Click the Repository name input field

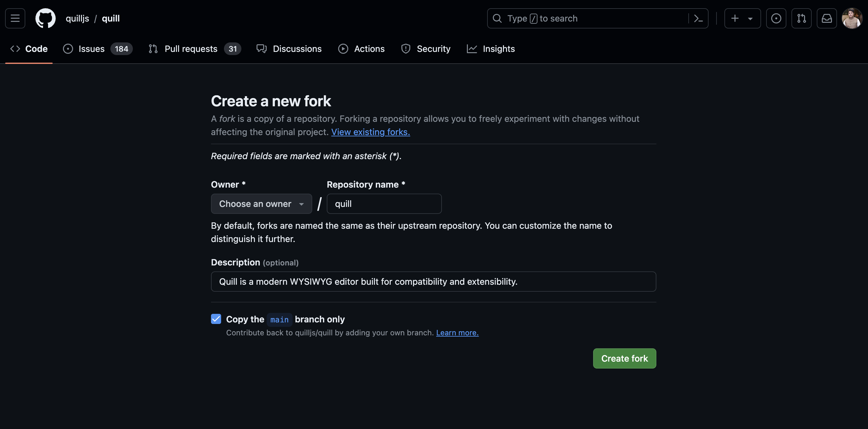(x=384, y=203)
